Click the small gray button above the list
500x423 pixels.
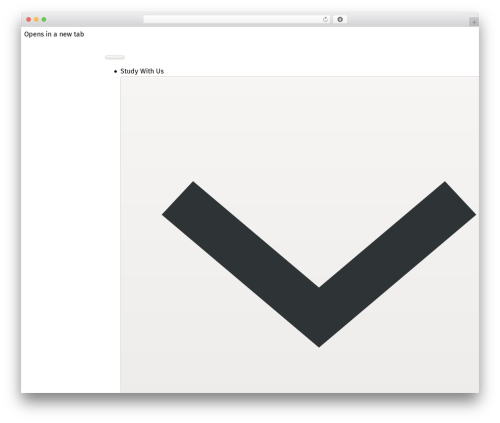tap(115, 57)
